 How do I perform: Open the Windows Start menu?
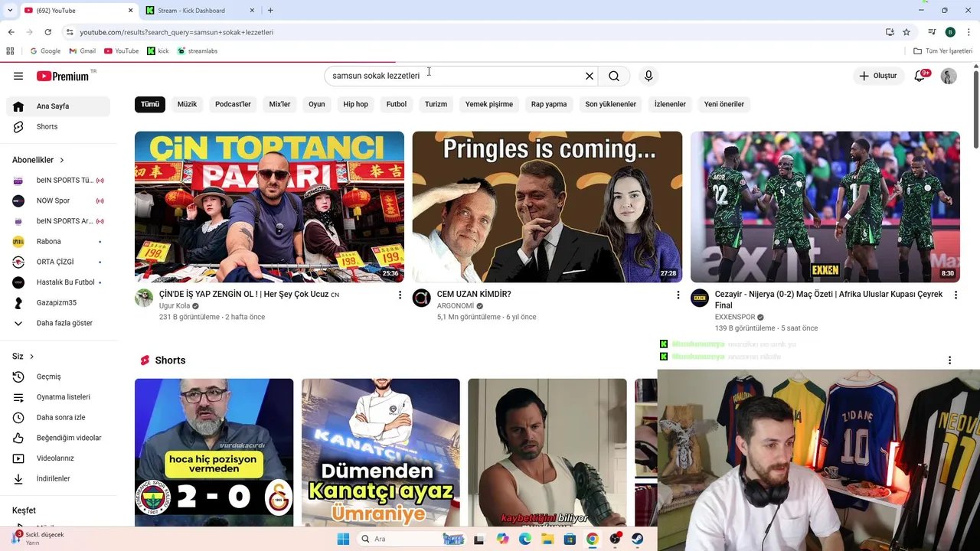point(343,539)
